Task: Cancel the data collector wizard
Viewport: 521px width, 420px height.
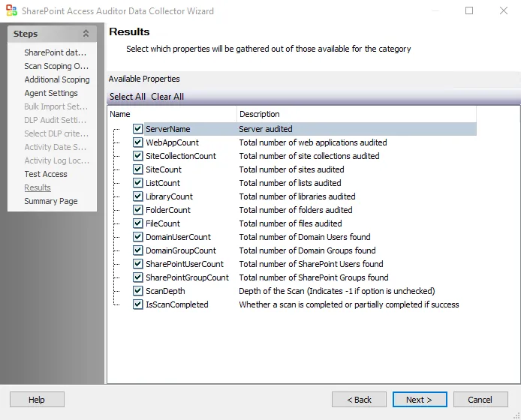Action: (480, 400)
